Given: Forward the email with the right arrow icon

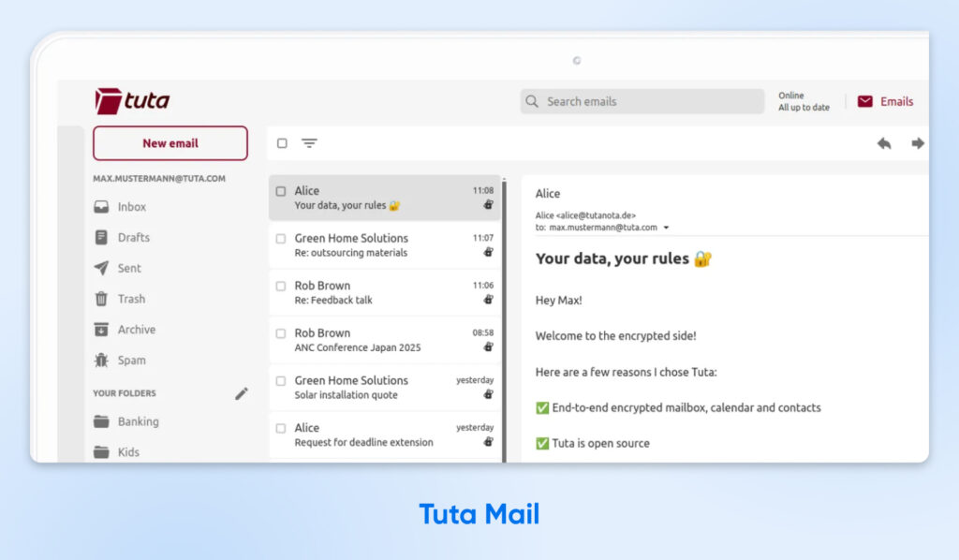Looking at the screenshot, I should point(918,143).
